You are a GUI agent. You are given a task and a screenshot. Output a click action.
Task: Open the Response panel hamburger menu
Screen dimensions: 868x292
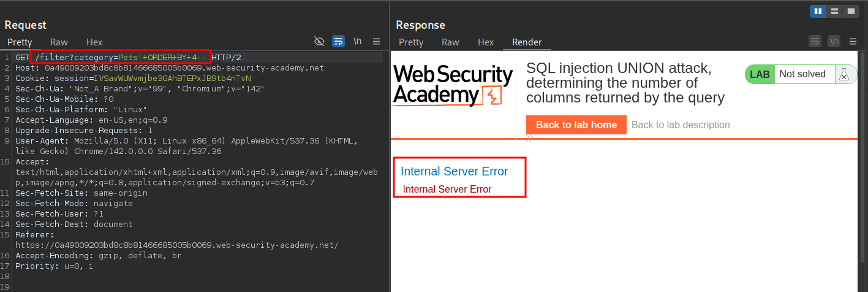(x=852, y=42)
